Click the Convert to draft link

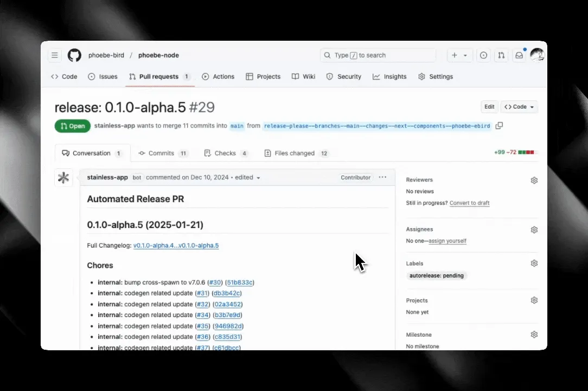(x=469, y=203)
